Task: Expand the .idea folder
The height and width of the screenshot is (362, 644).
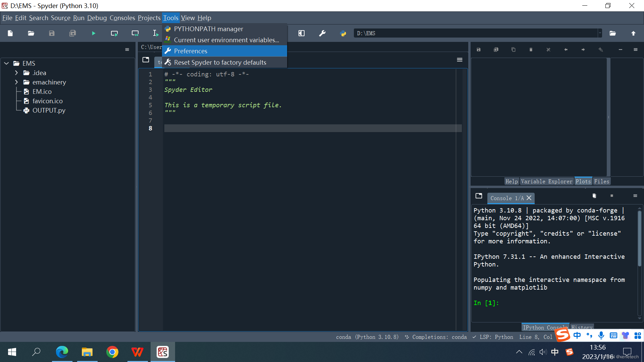Action: (x=16, y=73)
